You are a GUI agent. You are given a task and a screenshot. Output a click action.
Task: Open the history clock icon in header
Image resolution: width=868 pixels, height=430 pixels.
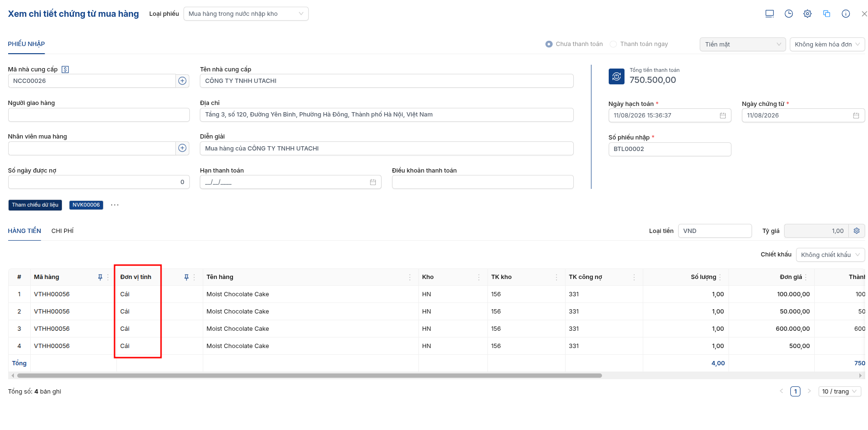788,14
